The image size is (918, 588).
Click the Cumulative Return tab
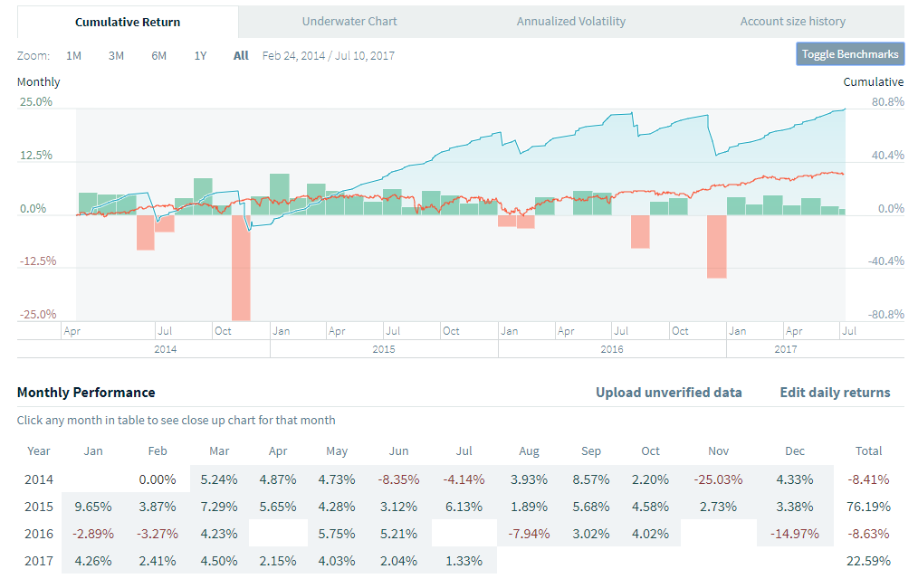(x=128, y=22)
